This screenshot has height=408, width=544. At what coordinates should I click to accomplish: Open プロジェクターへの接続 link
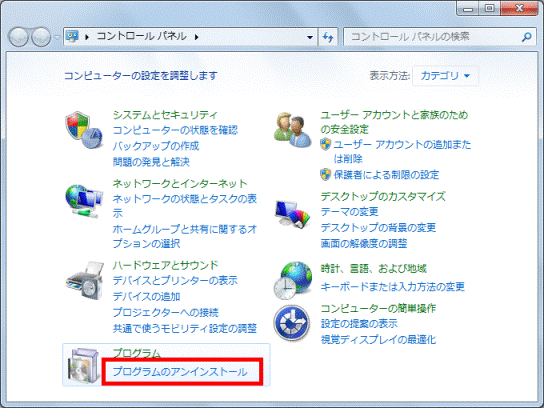165,312
